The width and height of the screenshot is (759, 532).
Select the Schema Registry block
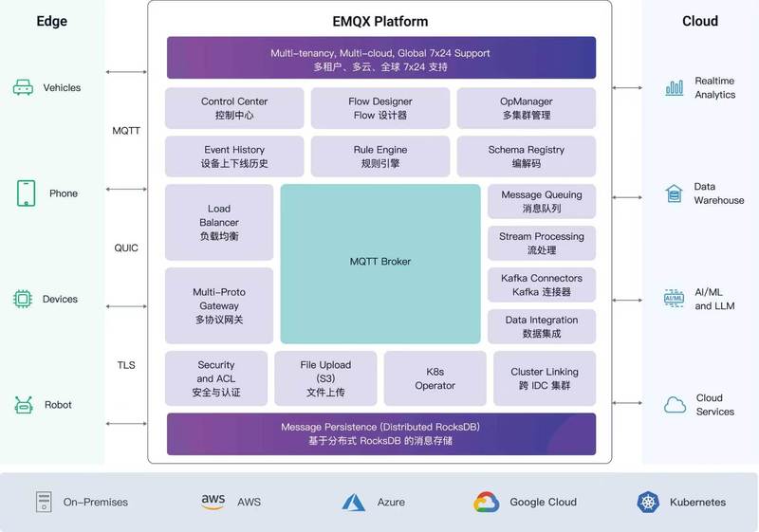tap(527, 156)
